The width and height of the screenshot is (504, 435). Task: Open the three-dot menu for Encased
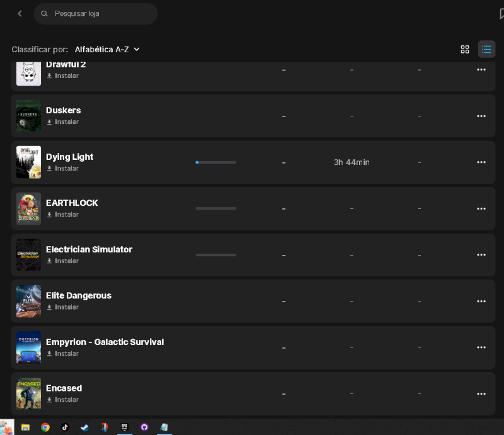click(x=481, y=393)
